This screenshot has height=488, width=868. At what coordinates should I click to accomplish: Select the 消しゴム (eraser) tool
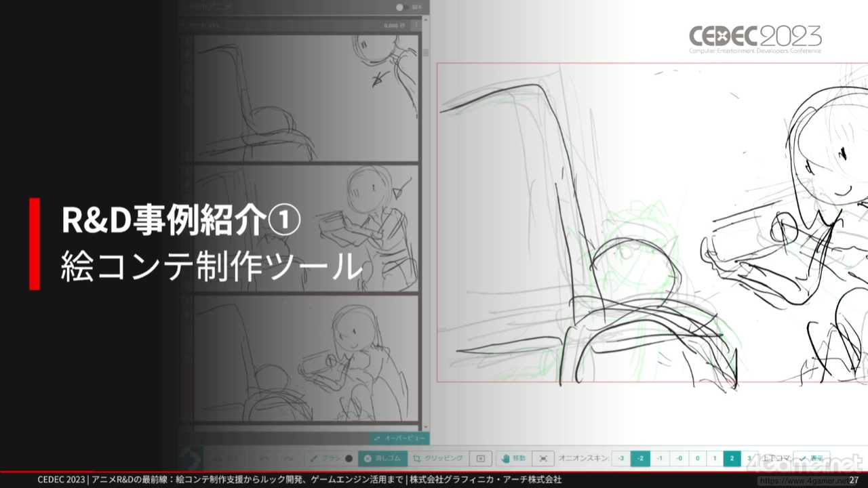pos(383,458)
